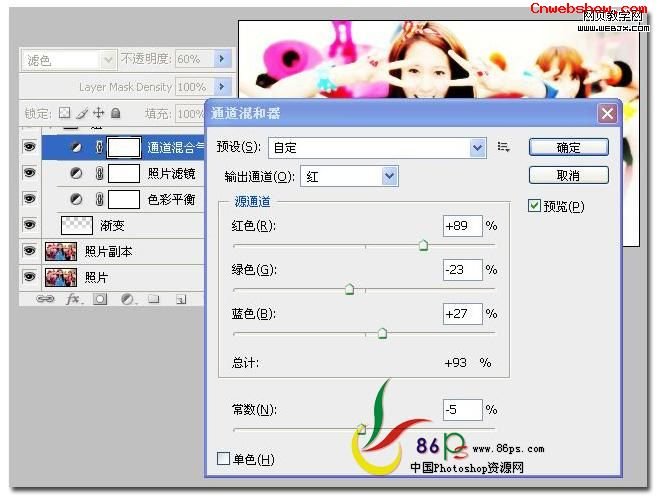Open the 滤色 blend mode dropdown
This screenshot has width=660, height=500.
point(69,60)
